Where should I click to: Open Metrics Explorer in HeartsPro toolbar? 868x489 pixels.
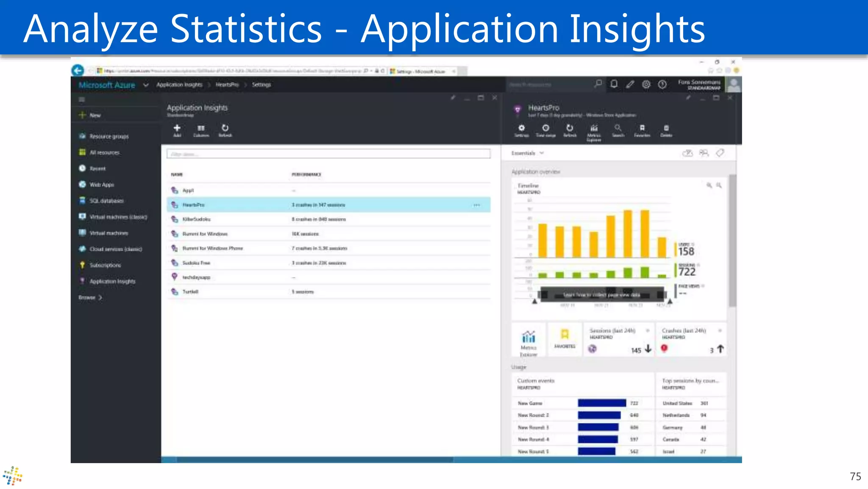tap(594, 133)
